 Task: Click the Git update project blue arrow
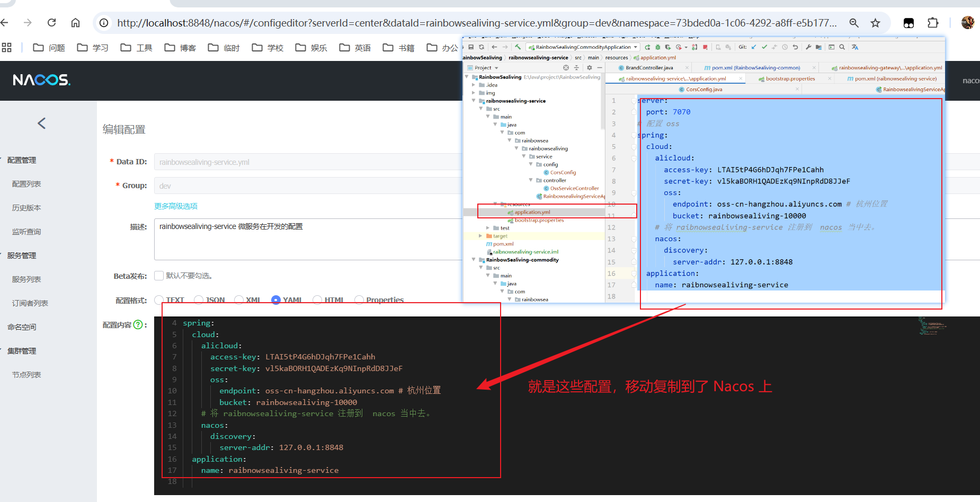[754, 47]
